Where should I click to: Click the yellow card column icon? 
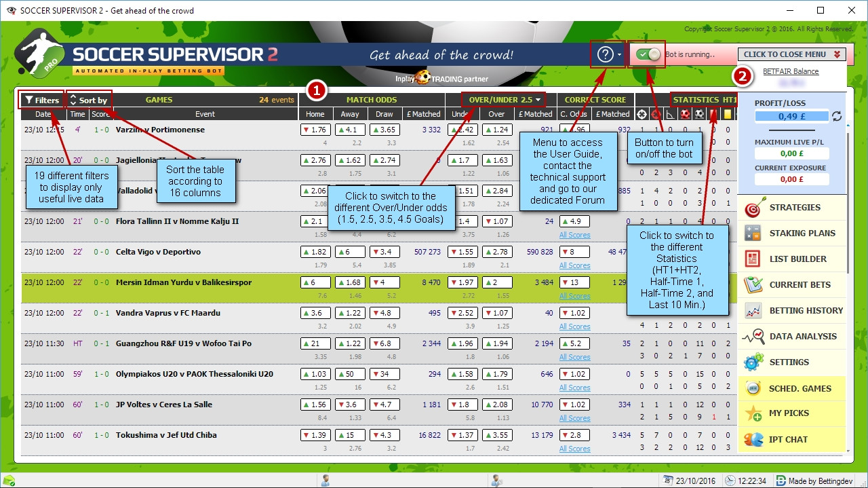click(x=728, y=115)
